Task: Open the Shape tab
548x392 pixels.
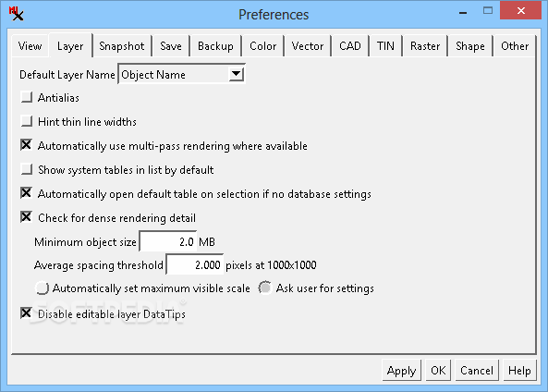Action: 470,46
